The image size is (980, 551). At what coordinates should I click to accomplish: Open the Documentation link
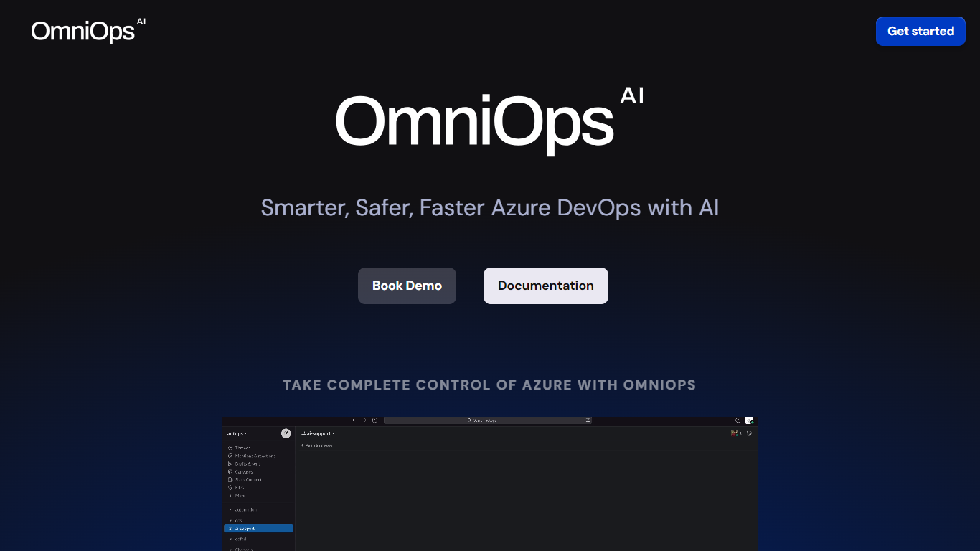click(x=546, y=286)
